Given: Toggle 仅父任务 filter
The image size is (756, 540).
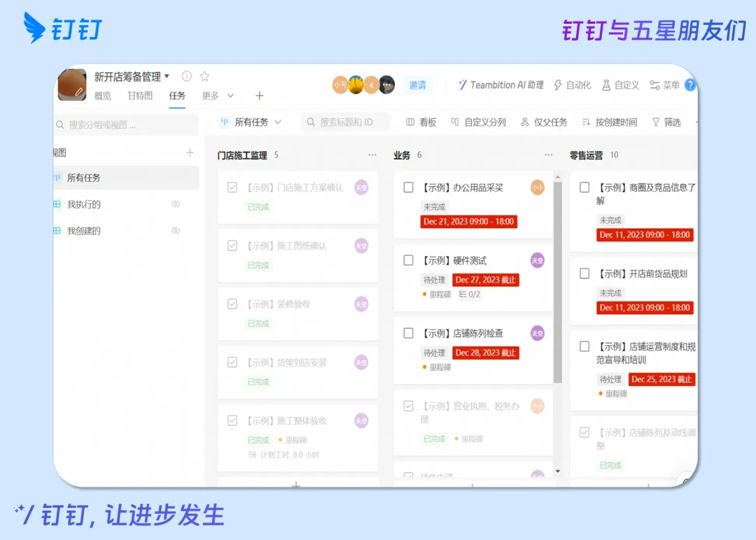Looking at the screenshot, I should pyautogui.click(x=544, y=122).
